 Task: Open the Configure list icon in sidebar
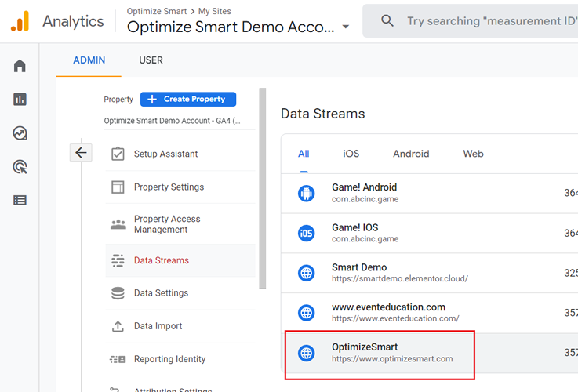[x=20, y=200]
